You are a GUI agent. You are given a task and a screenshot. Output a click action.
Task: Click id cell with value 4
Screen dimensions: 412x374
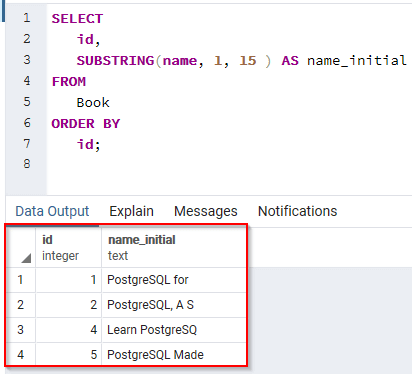point(68,330)
